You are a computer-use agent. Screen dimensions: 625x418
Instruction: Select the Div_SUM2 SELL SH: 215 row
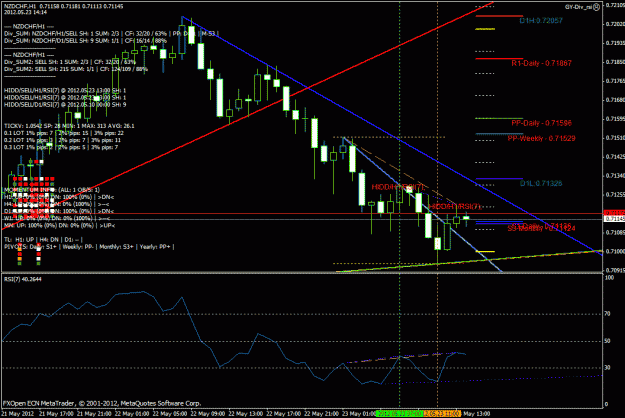(76, 69)
